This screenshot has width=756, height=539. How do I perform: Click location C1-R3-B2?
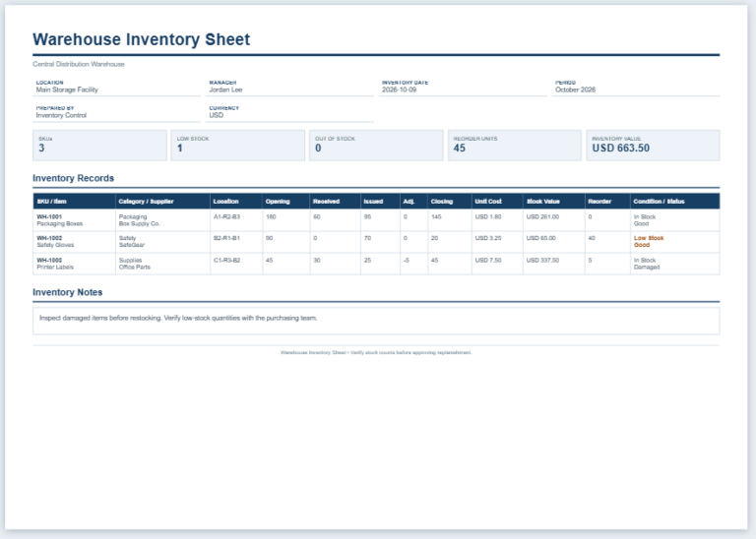tap(226, 260)
